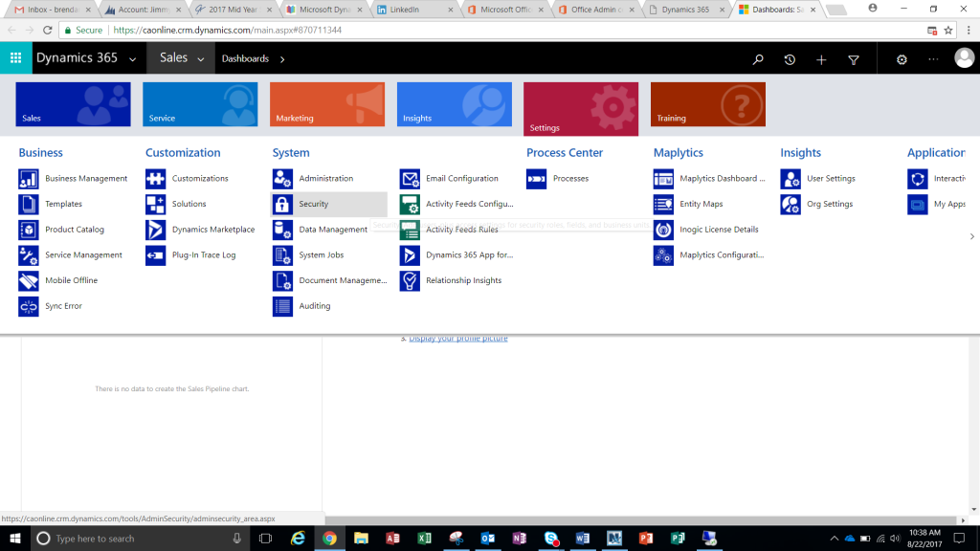Click the Dynamics Marketplace icon
Screen dimensions: 980x551
click(x=156, y=230)
